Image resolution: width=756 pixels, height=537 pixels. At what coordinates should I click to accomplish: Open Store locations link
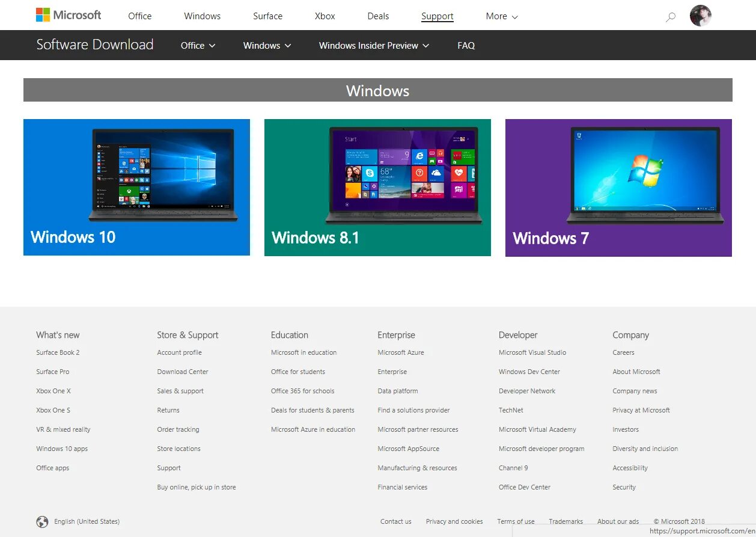tap(178, 449)
